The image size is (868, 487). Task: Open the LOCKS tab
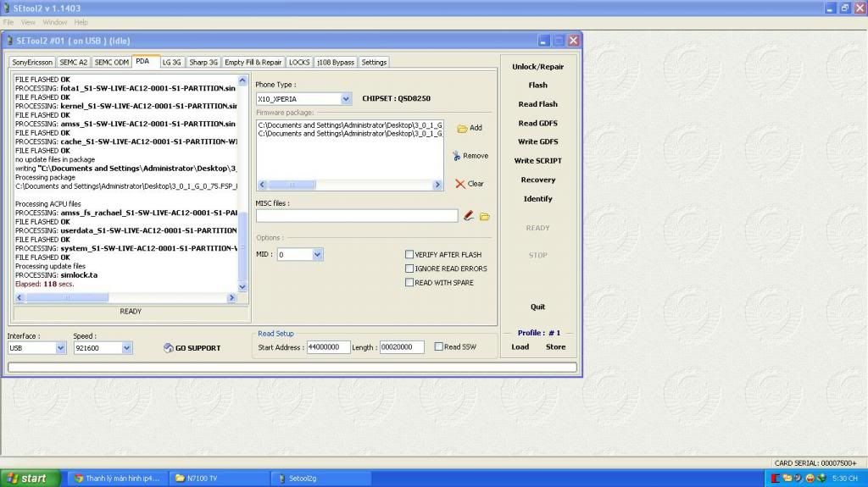coord(299,63)
